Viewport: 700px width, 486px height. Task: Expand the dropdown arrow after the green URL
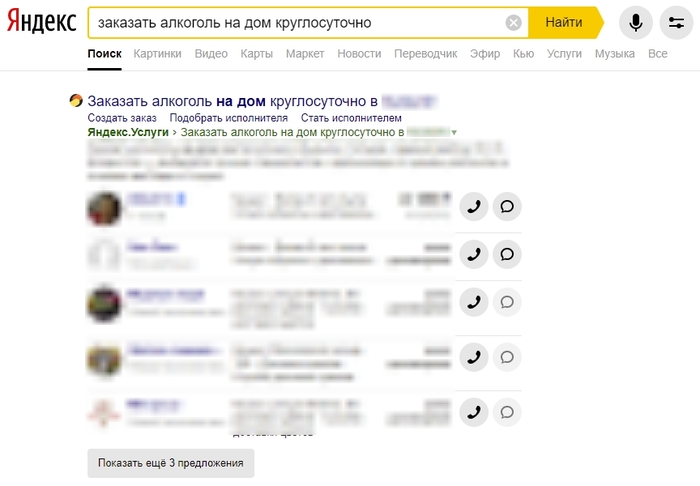pyautogui.click(x=454, y=133)
